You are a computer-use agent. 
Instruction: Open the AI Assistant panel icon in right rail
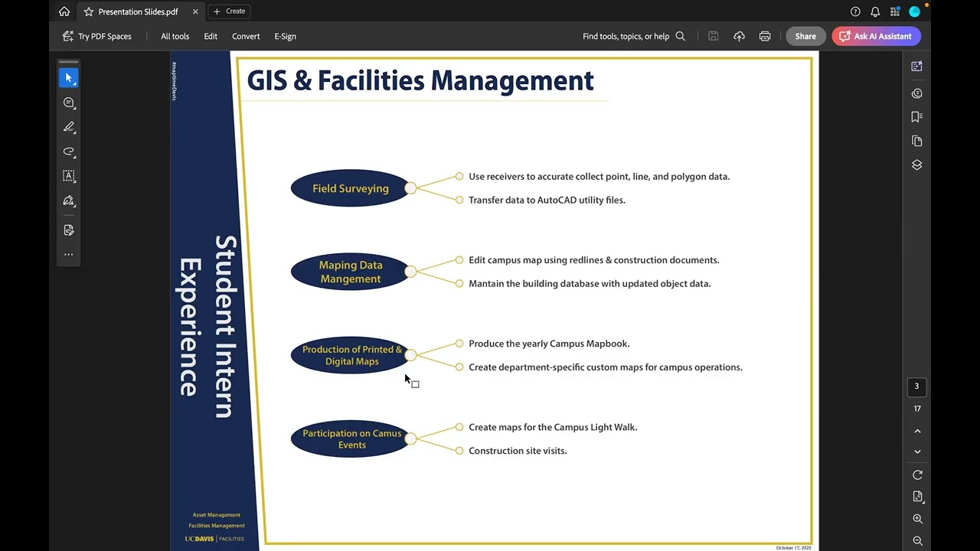(x=916, y=67)
